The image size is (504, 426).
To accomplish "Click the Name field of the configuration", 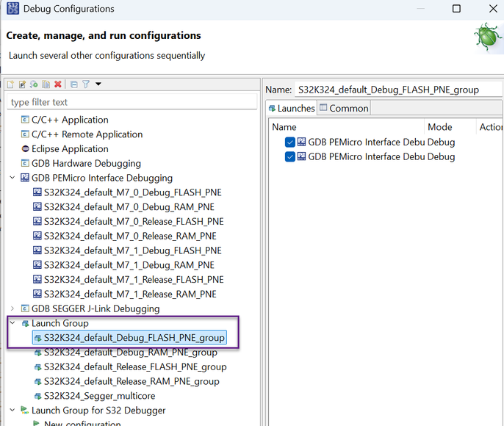I will click(x=398, y=90).
